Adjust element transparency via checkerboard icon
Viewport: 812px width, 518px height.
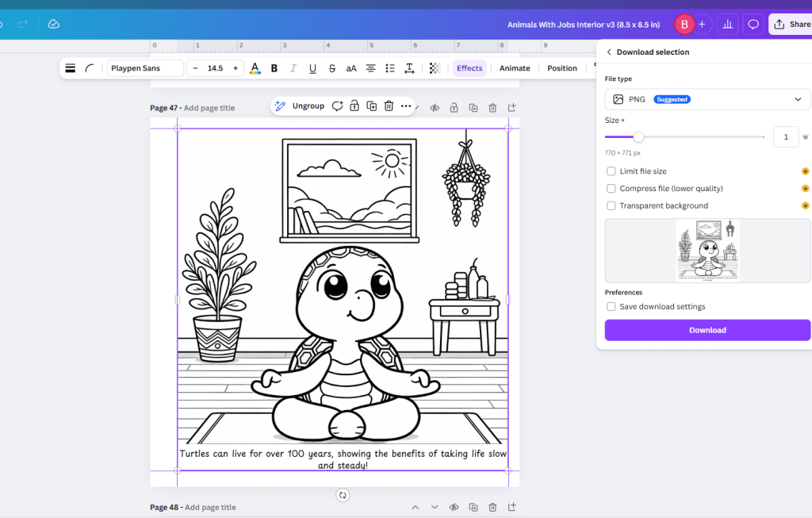(x=435, y=68)
